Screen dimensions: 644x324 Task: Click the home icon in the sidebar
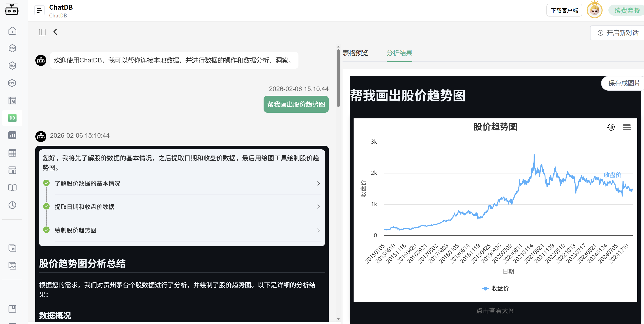point(12,31)
